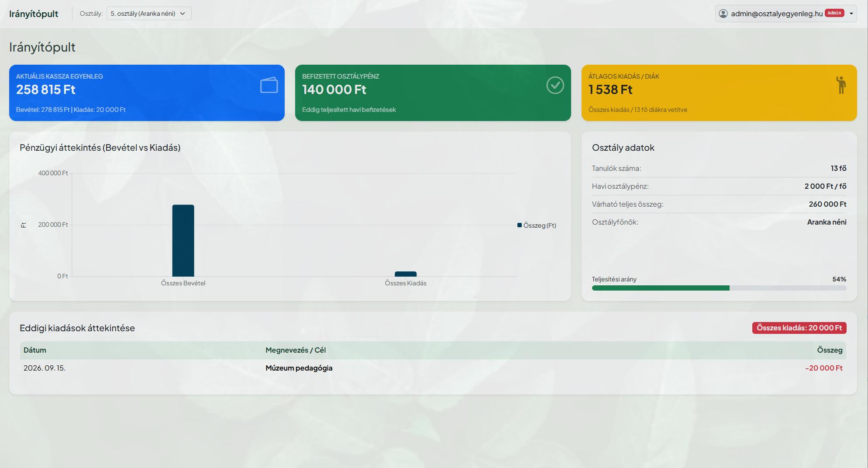Click the Tanulók száma 13 fő value
The height and width of the screenshot is (468, 868).
(x=838, y=168)
